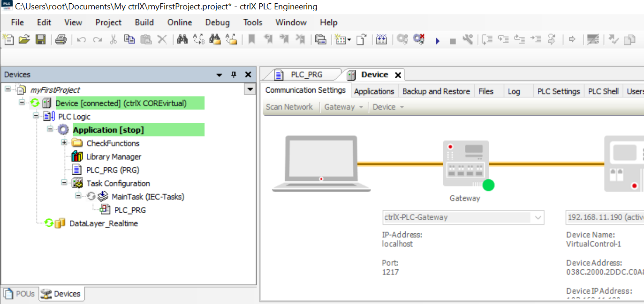
Task: Open the Backup and Restore tab
Action: click(x=436, y=91)
